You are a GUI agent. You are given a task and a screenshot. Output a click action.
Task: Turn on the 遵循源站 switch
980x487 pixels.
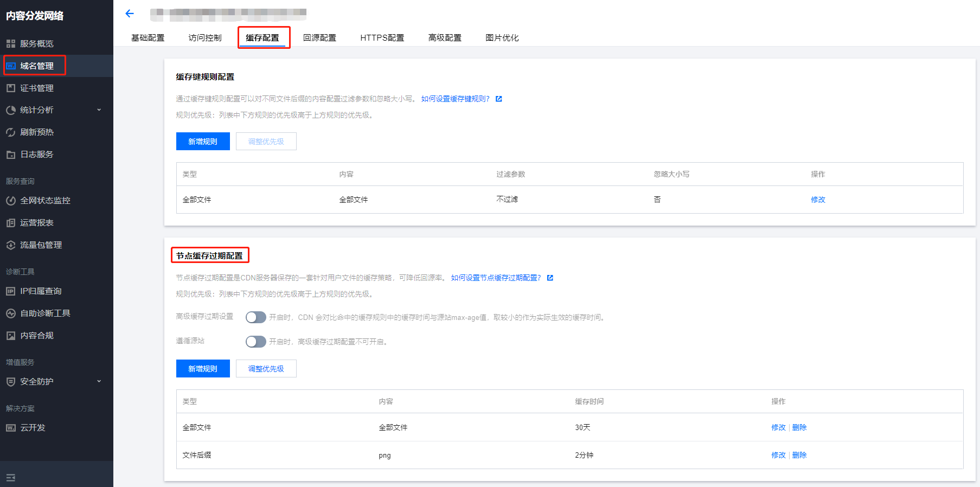[x=255, y=342]
